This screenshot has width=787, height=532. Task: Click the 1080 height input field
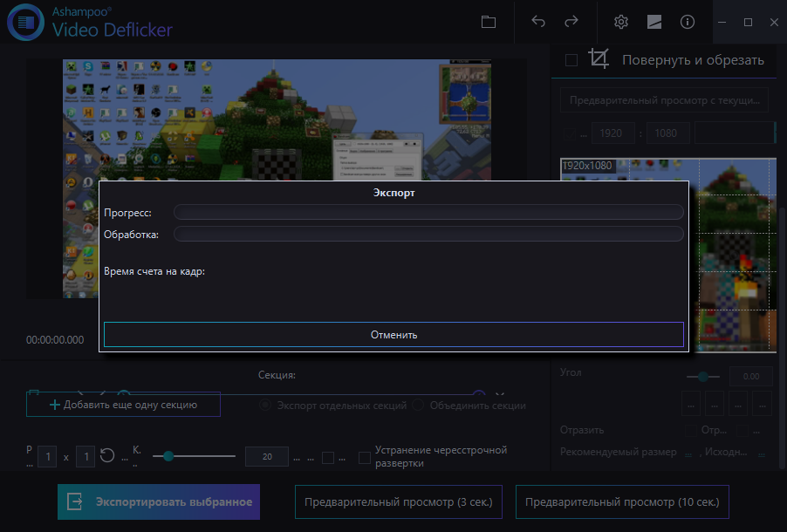(668, 133)
